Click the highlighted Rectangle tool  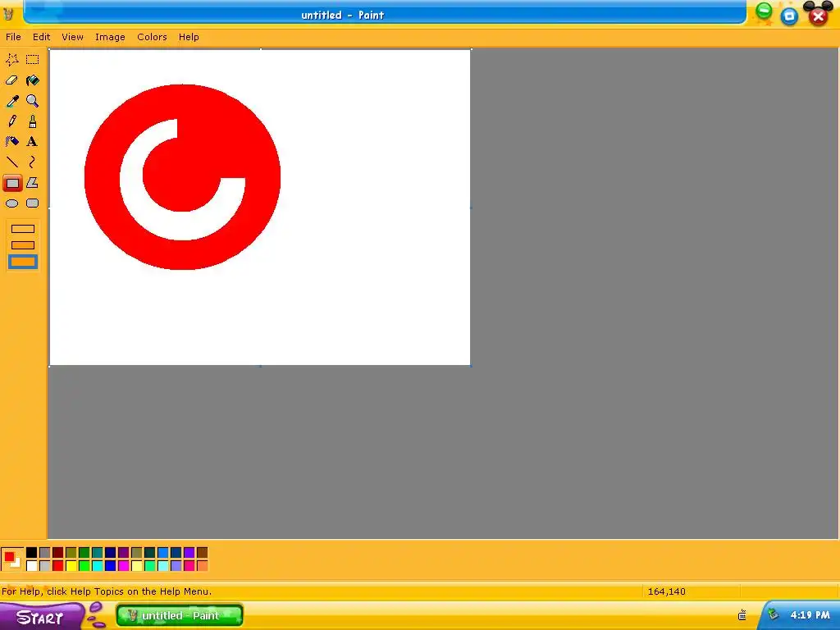(12, 183)
